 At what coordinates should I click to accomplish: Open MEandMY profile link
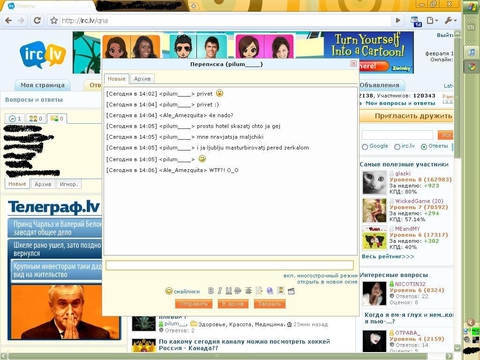[407, 229]
